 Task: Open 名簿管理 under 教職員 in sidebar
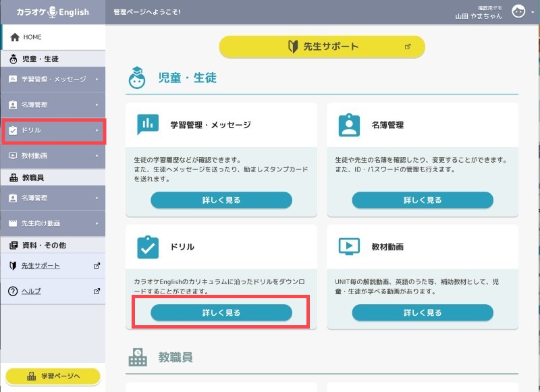pyautogui.click(x=53, y=198)
